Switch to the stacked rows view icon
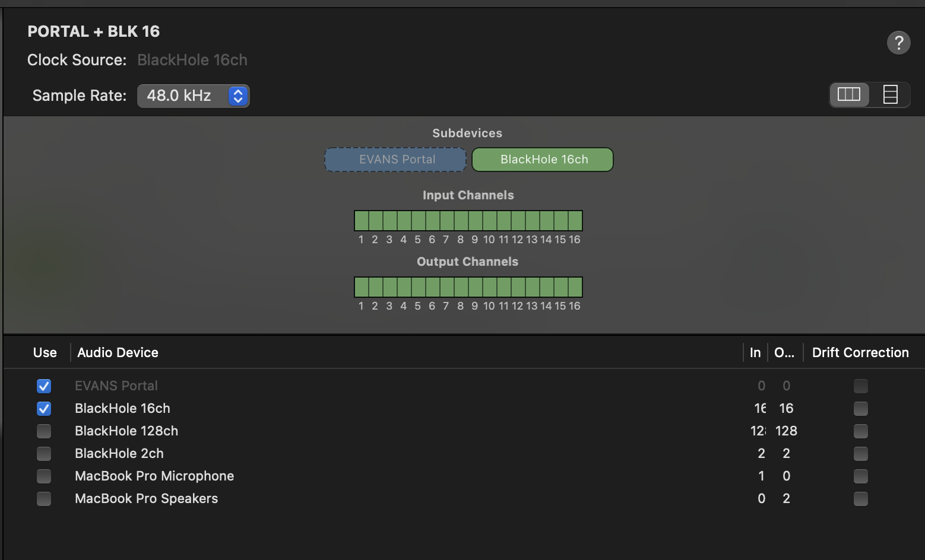This screenshot has height=560, width=925. 890,94
